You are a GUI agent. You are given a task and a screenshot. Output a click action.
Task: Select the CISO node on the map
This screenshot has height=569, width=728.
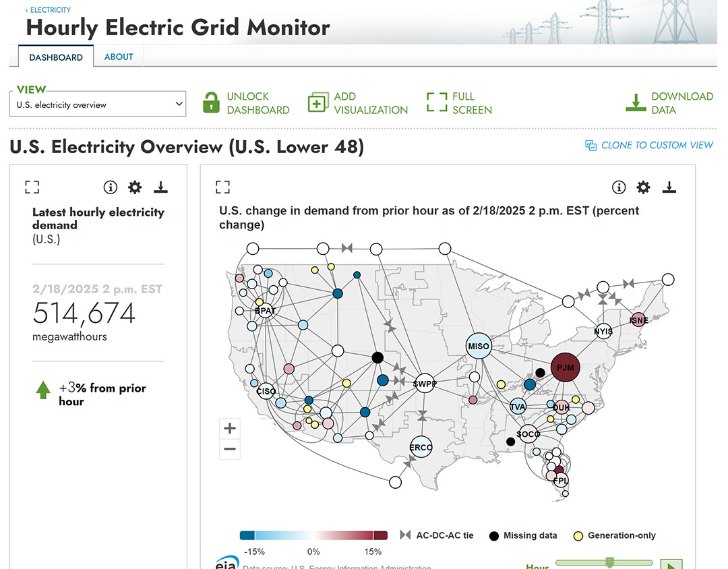266,391
